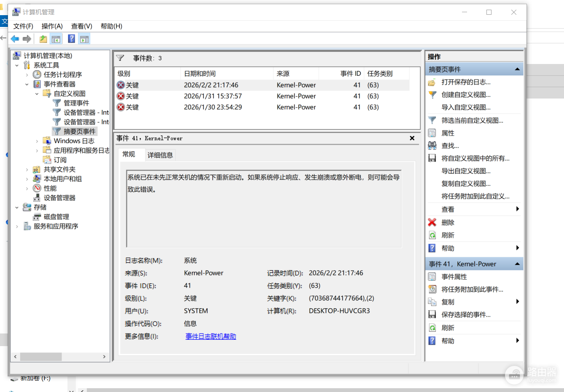Image resolution: width=564 pixels, height=392 pixels.
Task: Click the tree scrollbar right arrow
Action: tap(105, 357)
